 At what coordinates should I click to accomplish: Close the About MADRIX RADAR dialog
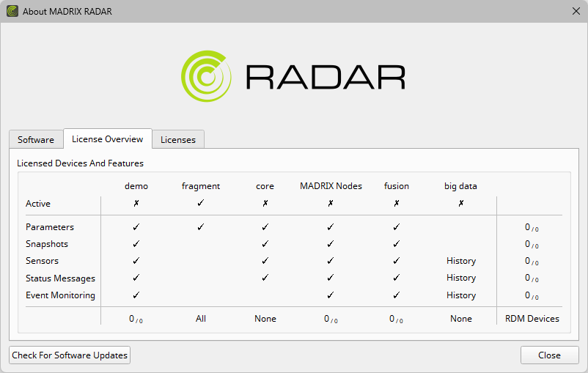pyautogui.click(x=576, y=11)
